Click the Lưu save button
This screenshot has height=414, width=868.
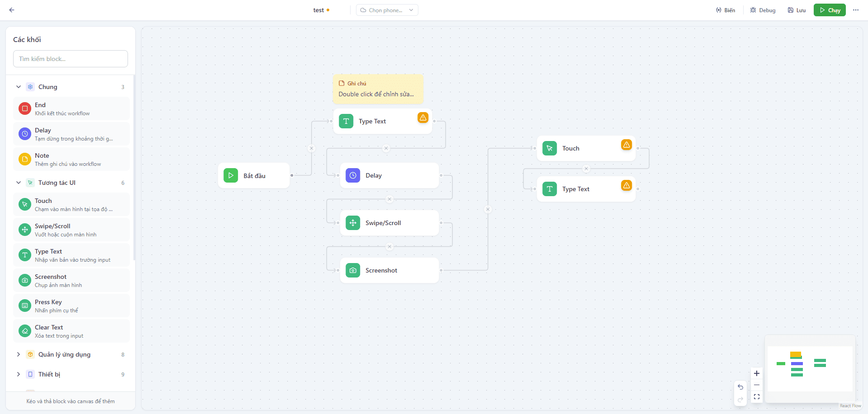pos(797,9)
